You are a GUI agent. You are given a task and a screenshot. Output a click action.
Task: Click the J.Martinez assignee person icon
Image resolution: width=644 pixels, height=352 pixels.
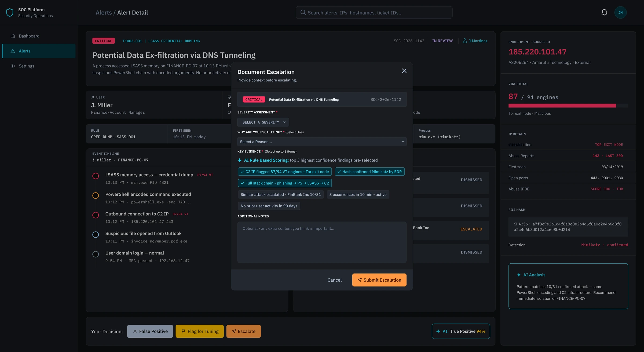[x=465, y=41]
